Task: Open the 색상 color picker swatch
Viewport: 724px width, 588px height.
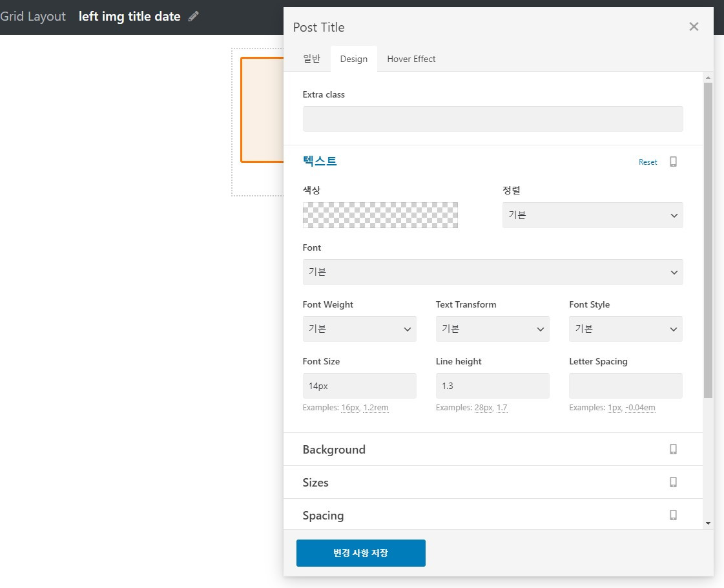Action: click(380, 215)
